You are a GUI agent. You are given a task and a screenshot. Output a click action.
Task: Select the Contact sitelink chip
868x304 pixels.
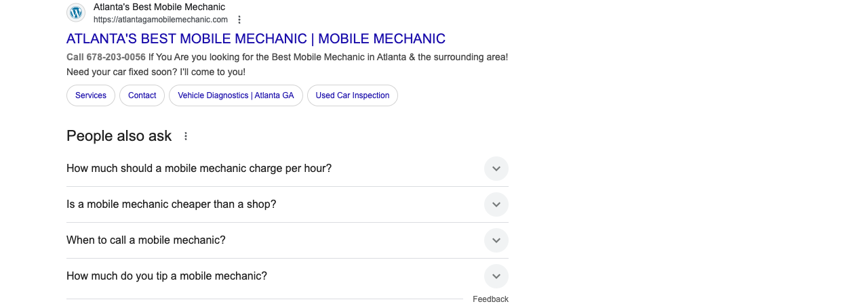click(x=142, y=95)
